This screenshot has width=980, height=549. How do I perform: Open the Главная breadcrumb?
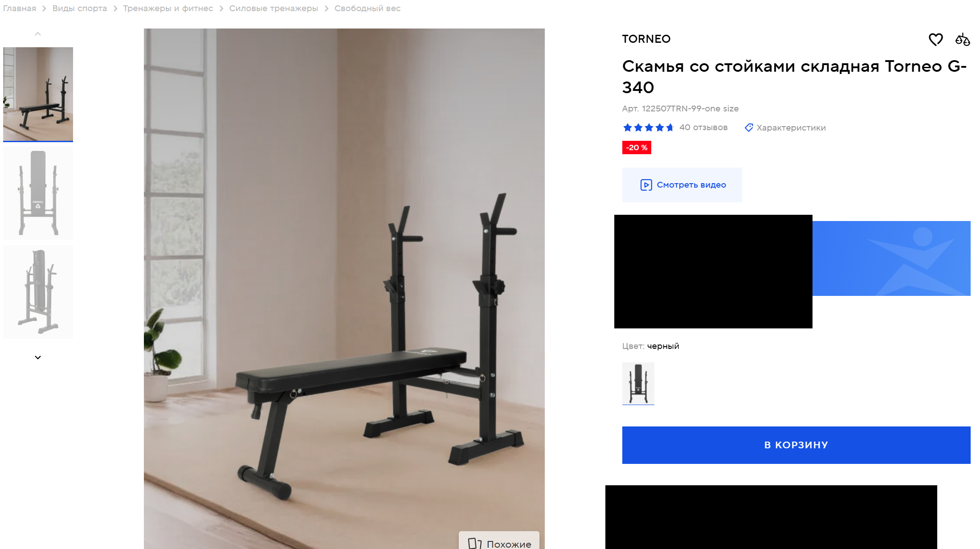pos(20,8)
